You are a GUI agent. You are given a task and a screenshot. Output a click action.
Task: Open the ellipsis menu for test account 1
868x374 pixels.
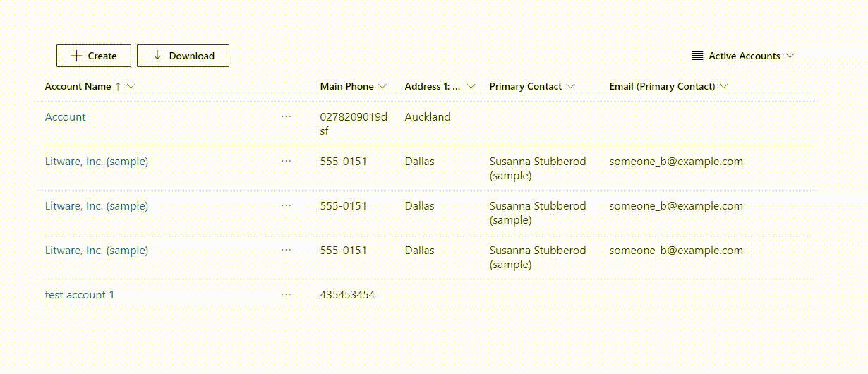pos(286,294)
